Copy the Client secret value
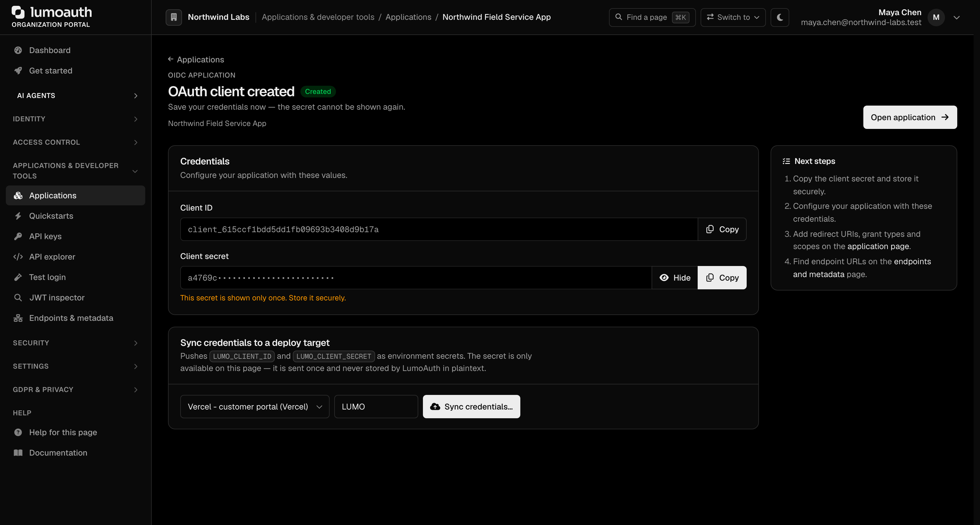The height and width of the screenshot is (525, 980). coord(722,278)
